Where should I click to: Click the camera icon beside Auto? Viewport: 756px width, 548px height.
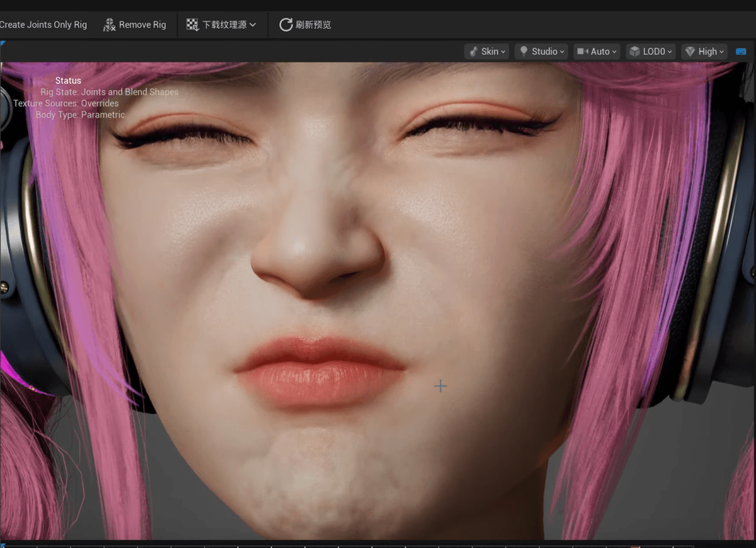582,52
